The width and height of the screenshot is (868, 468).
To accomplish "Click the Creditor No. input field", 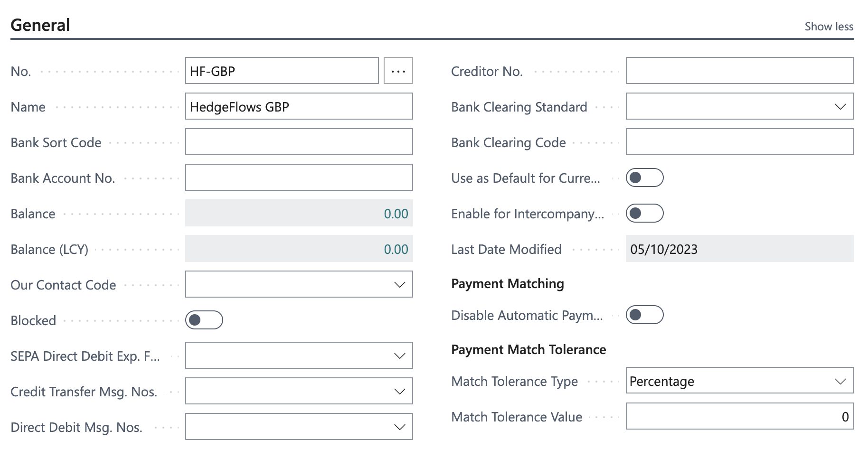I will coord(739,71).
